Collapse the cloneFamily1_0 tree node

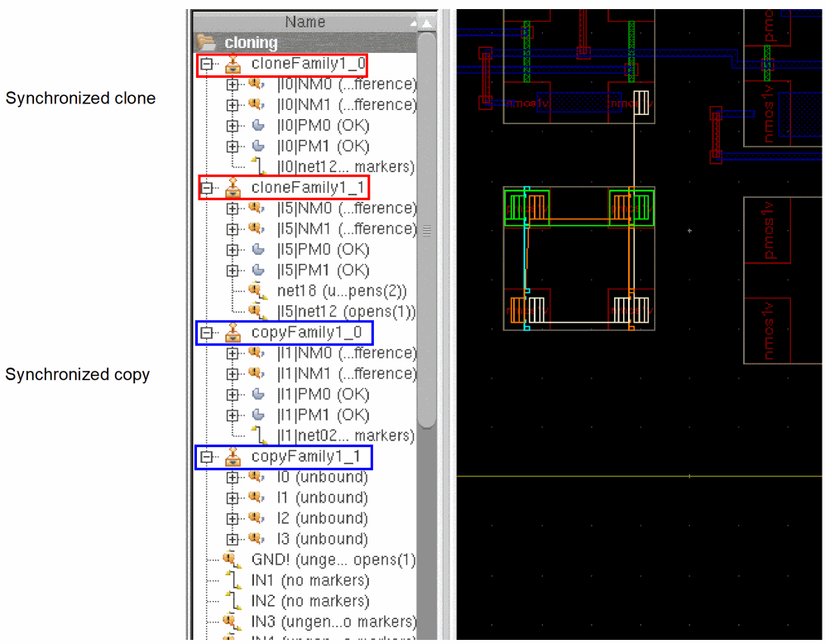tap(206, 64)
